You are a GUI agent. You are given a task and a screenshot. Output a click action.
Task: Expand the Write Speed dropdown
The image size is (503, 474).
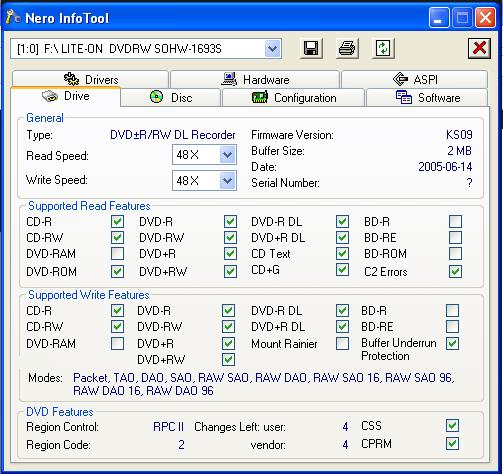coord(227,181)
